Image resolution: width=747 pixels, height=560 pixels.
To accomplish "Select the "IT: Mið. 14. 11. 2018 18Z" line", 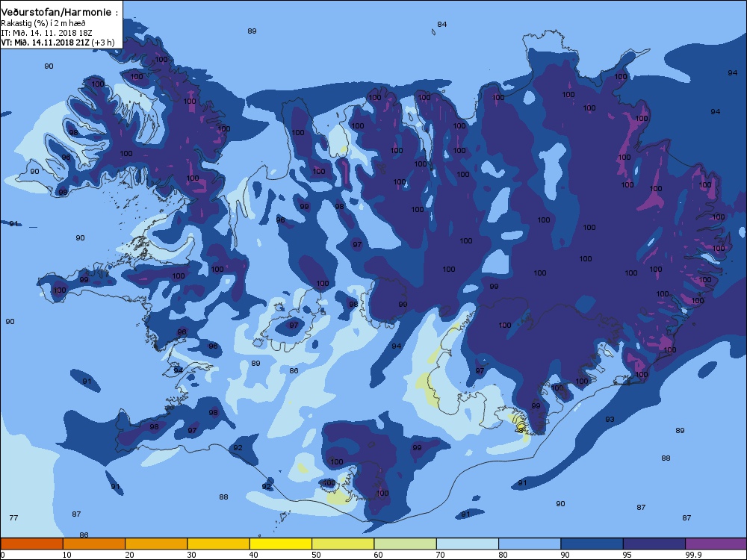I will [46, 33].
